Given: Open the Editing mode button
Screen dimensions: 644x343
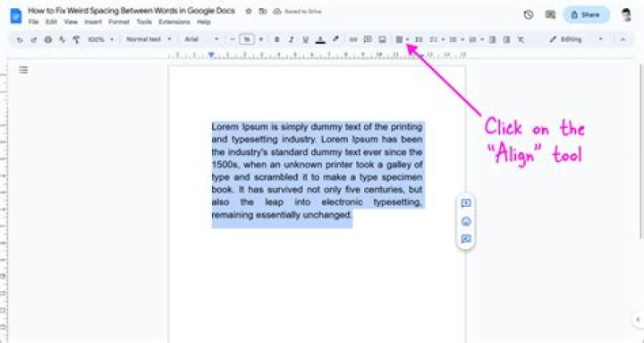Looking at the screenshot, I should click(576, 39).
